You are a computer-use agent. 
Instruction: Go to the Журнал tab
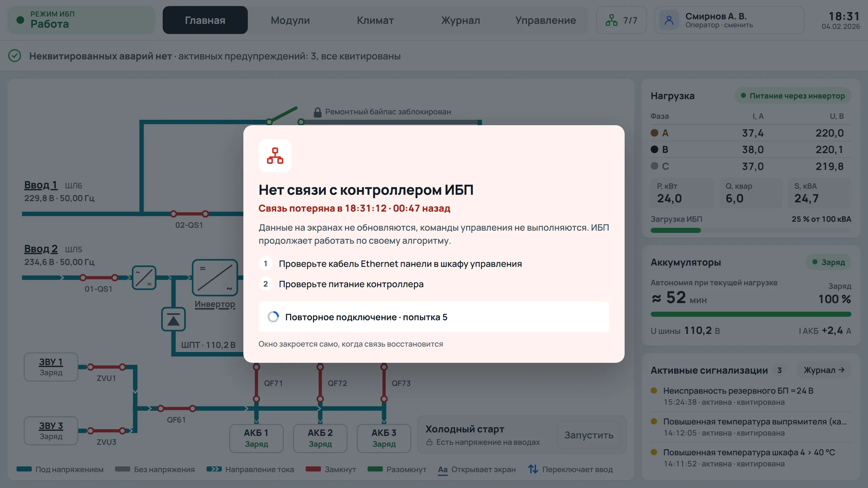[x=460, y=20]
